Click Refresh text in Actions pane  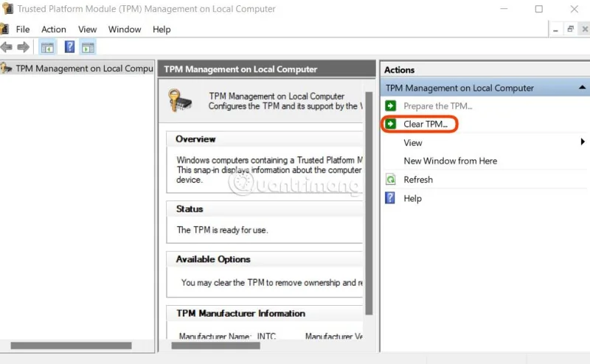tap(418, 180)
